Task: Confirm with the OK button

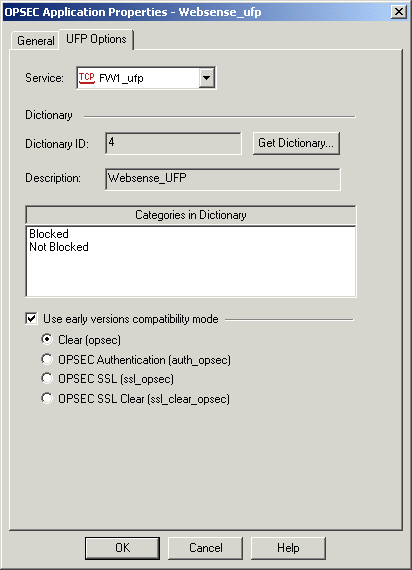Action: pos(122,548)
